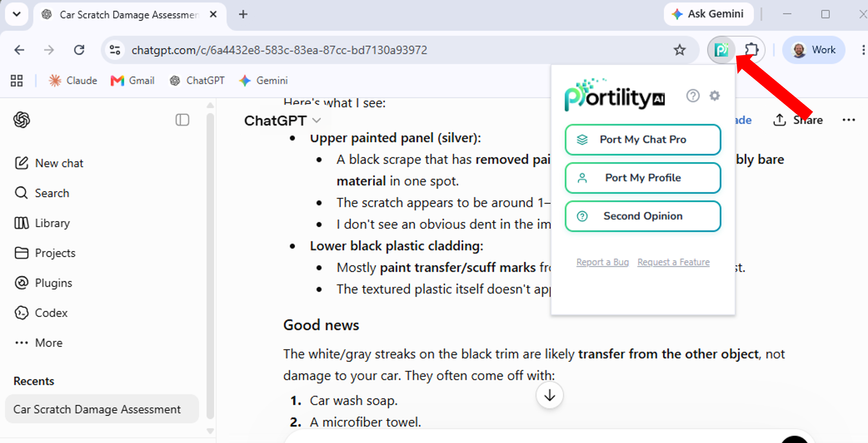This screenshot has width=868, height=443.
Task: Toggle the ChatGPT sidebar closed
Action: click(x=182, y=120)
